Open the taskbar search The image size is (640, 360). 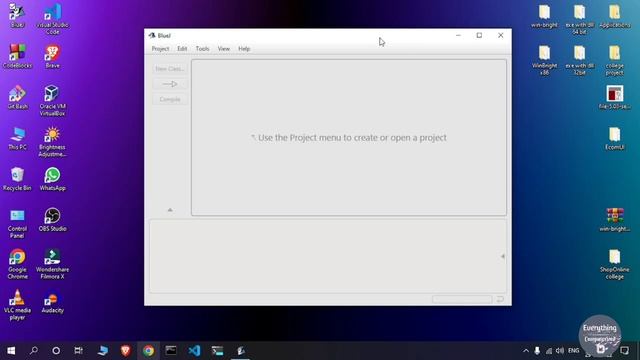point(34,351)
